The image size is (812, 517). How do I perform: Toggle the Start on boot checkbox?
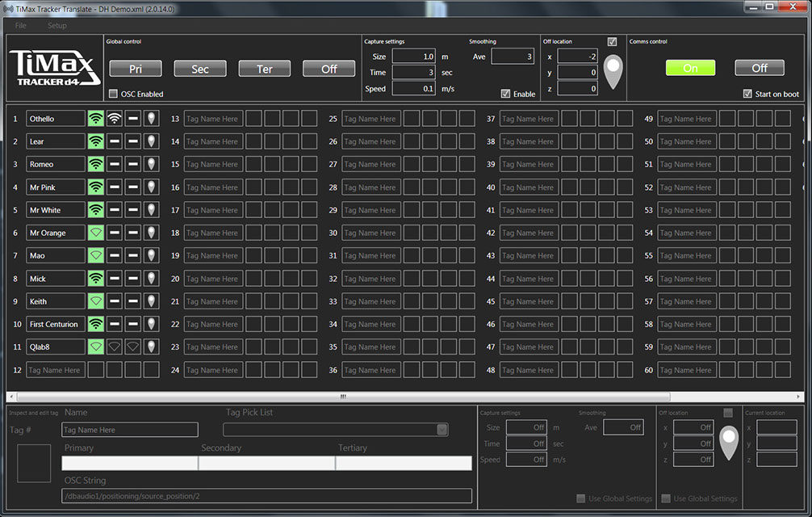coord(747,94)
